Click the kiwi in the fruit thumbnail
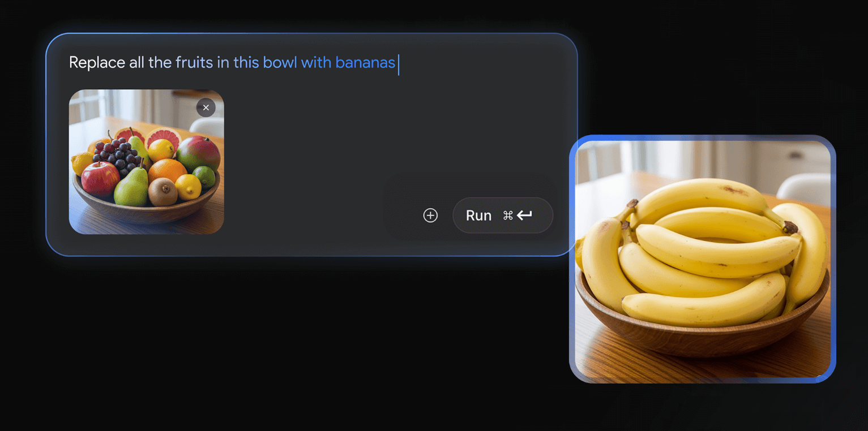This screenshot has height=431, width=868. pyautogui.click(x=163, y=192)
